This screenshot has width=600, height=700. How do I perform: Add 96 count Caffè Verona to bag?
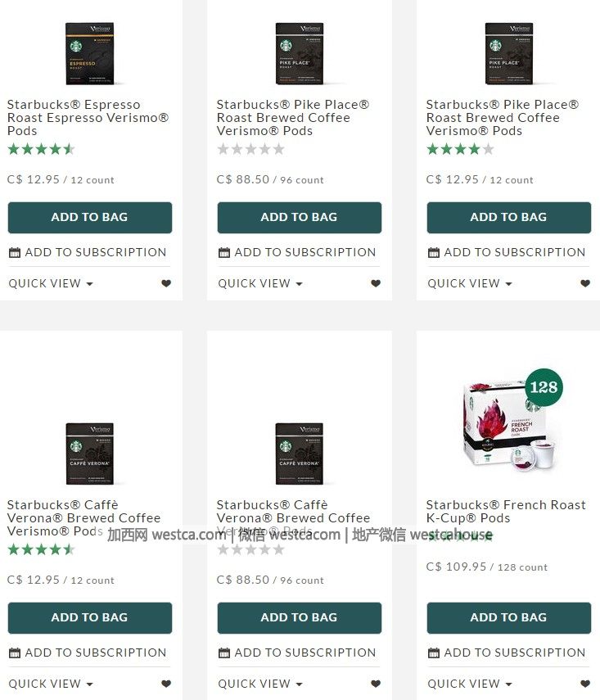300,618
